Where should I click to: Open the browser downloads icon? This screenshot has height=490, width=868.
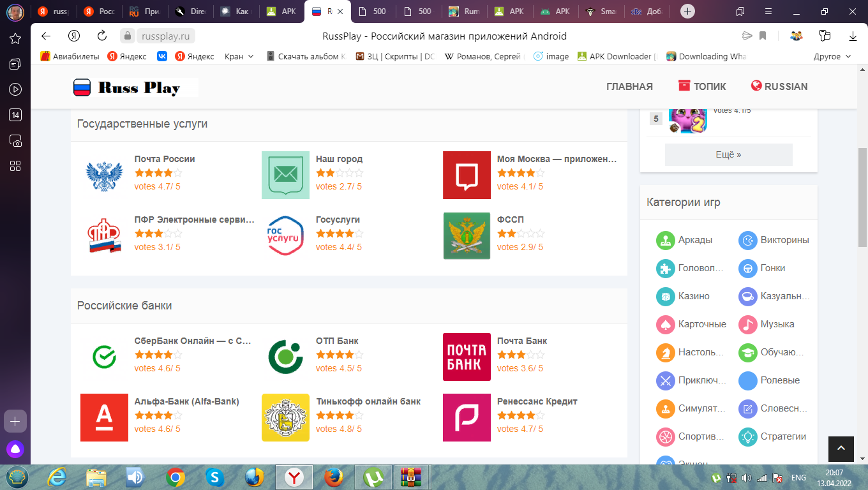pyautogui.click(x=852, y=36)
